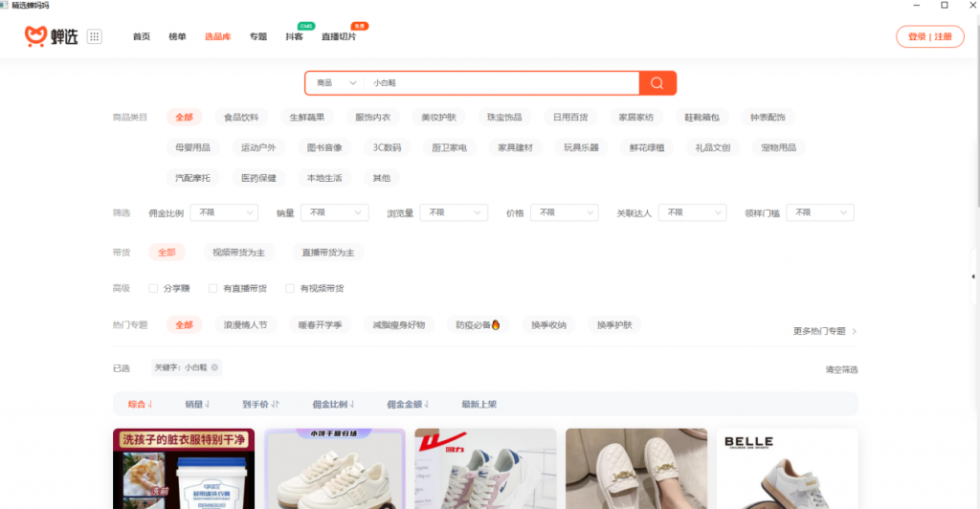Click 清空筛选 to clear filters
This screenshot has width=980, height=509.
(x=841, y=369)
